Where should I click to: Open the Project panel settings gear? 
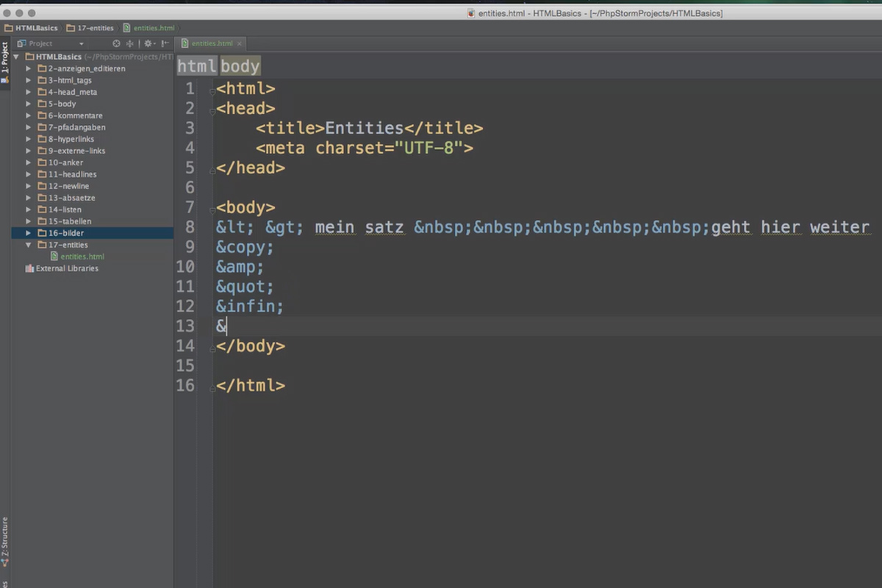pyautogui.click(x=146, y=43)
